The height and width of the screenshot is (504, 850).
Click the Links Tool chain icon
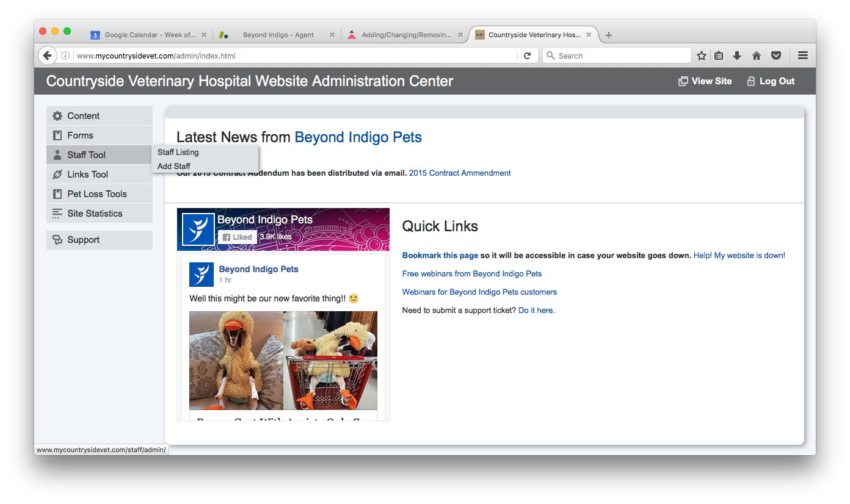(x=57, y=175)
